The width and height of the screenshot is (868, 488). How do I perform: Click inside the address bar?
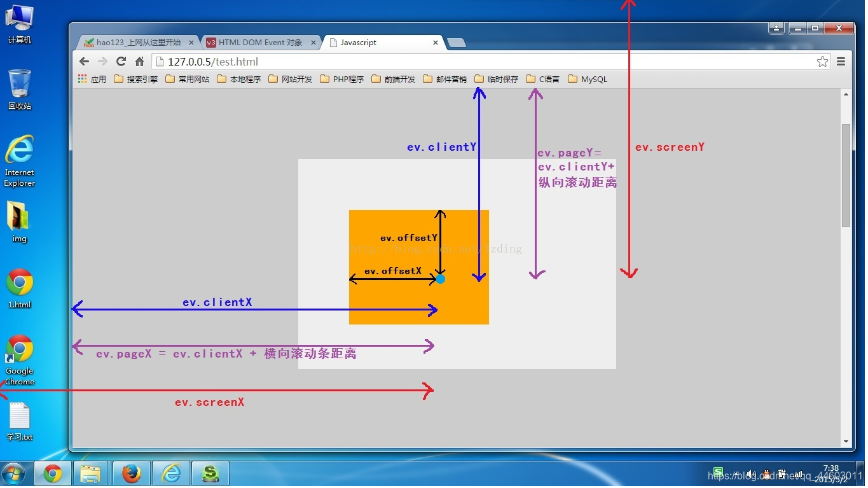click(x=382, y=61)
